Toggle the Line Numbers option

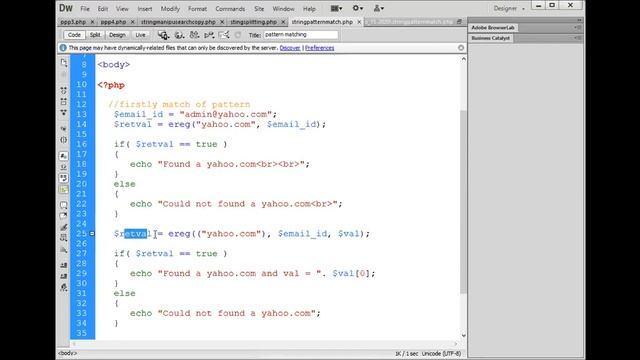64,156
